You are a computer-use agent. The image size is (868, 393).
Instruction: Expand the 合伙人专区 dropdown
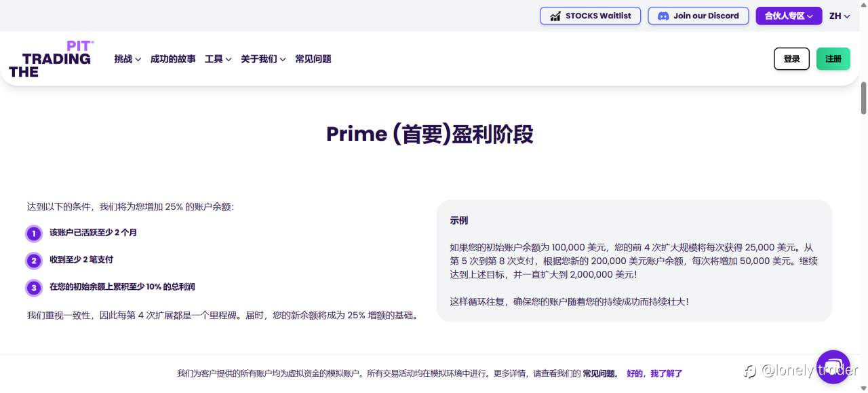789,16
